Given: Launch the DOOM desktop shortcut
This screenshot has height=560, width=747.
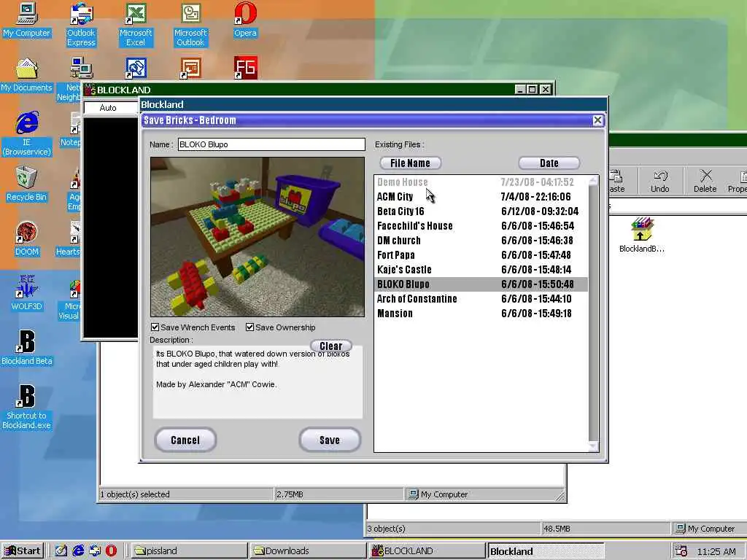Looking at the screenshot, I should 27,239.
